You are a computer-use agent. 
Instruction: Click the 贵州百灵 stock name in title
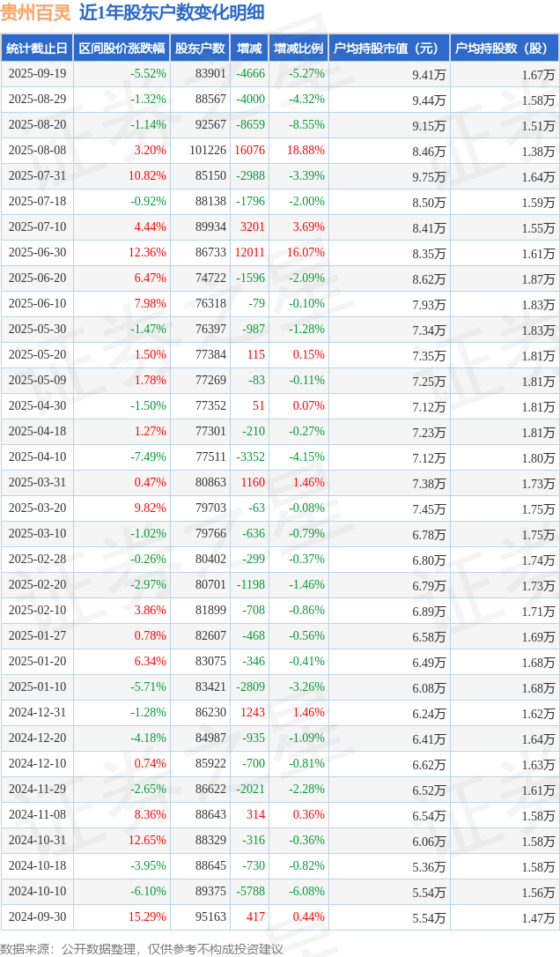coord(35,12)
